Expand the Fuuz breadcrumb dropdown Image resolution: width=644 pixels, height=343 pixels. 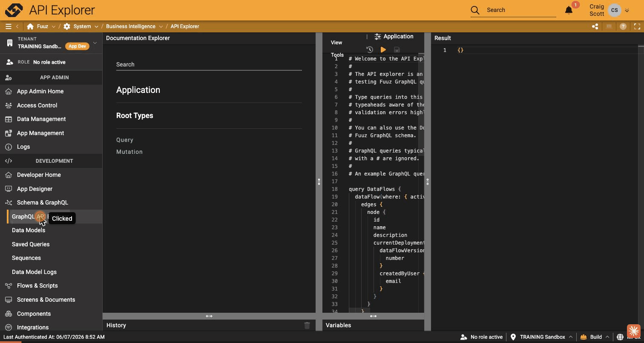(53, 26)
